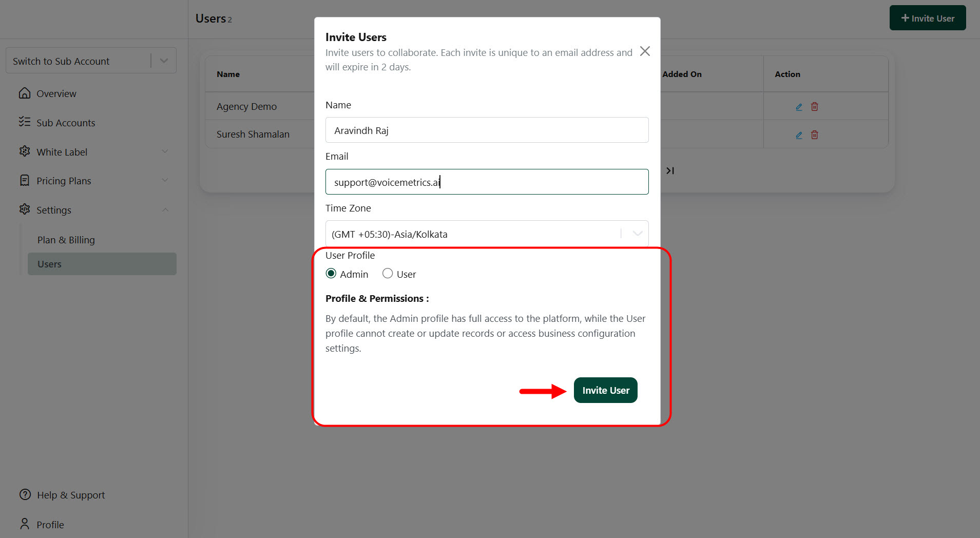Edit the Suresh Shamalan user row
This screenshot has width=980, height=538.
coord(799,135)
